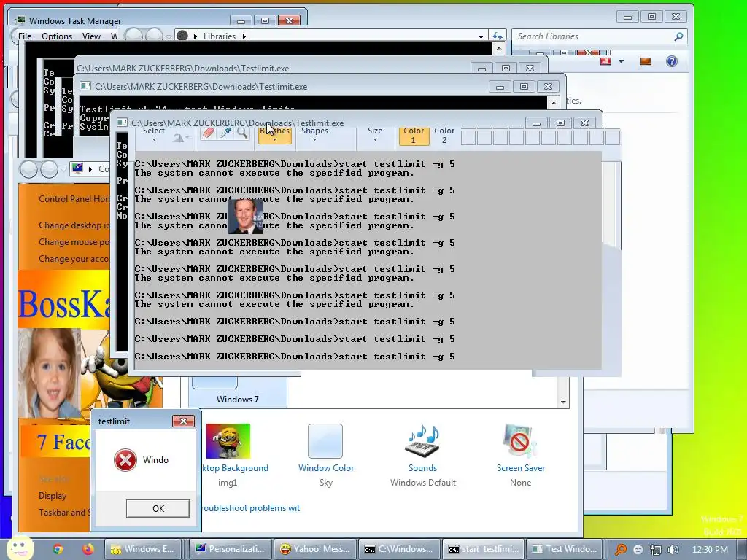
Task: Click the Task Manager title bar icon
Action: point(20,20)
